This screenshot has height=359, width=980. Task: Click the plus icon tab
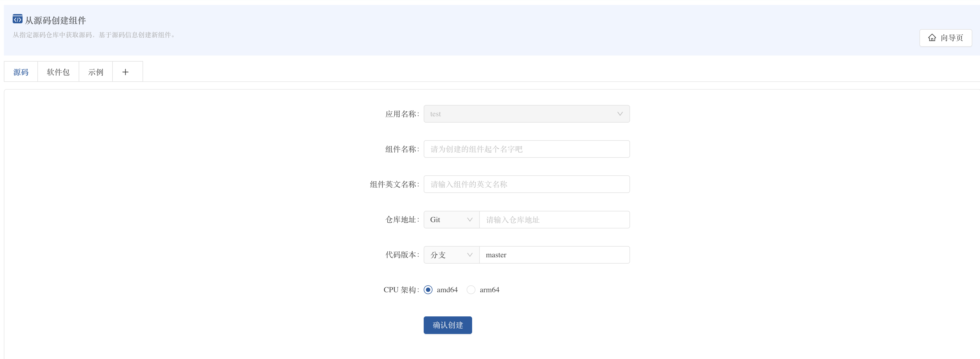(x=125, y=72)
